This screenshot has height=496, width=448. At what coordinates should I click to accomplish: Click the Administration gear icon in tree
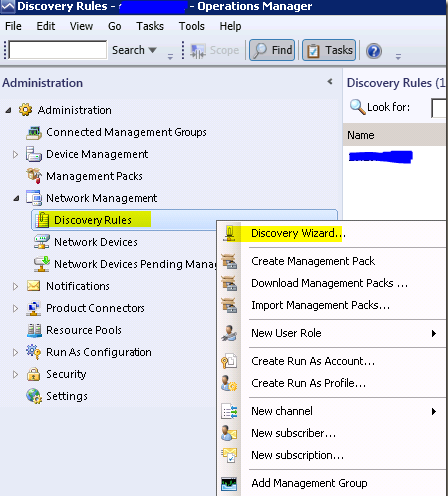[x=25, y=110]
